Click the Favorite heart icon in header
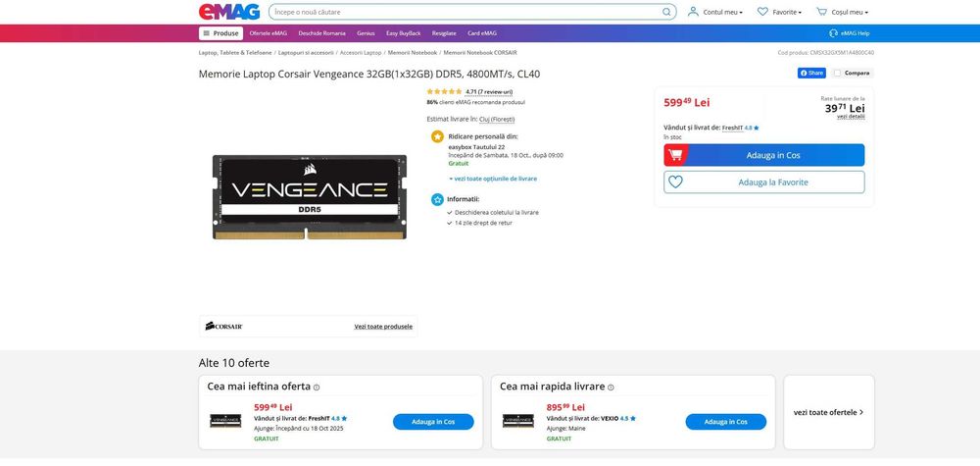This screenshot has width=980, height=466. tap(762, 11)
